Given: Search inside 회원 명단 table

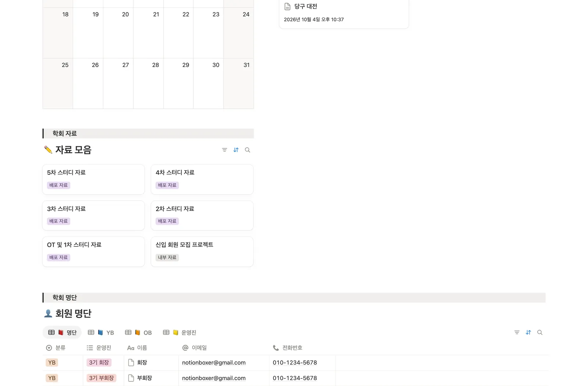Looking at the screenshot, I should coord(540,332).
